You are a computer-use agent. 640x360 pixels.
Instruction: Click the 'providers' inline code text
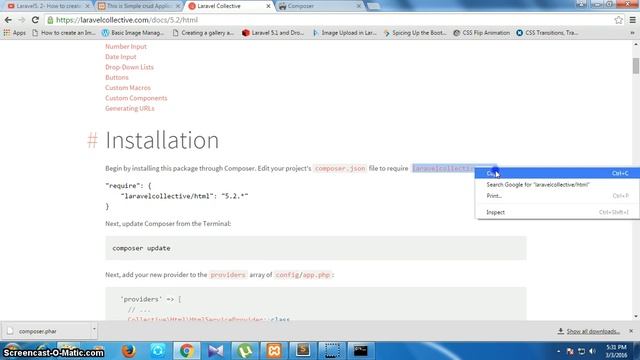(x=228, y=275)
